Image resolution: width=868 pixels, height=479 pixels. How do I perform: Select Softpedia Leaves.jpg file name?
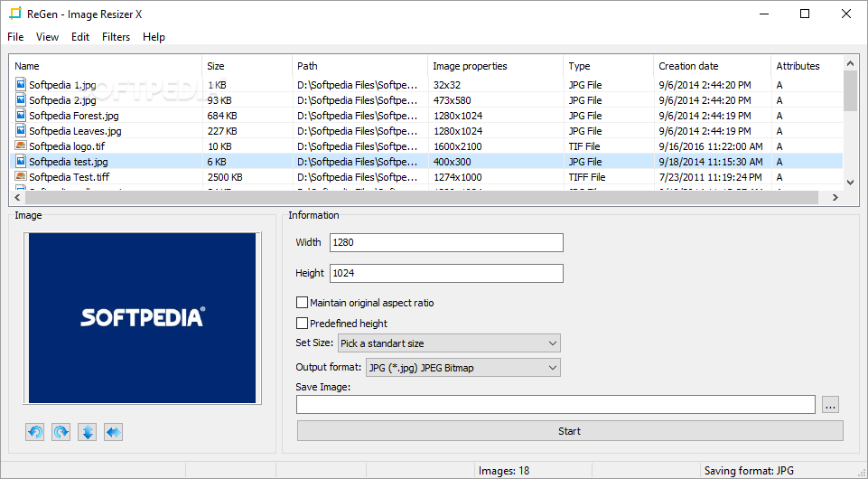click(75, 131)
